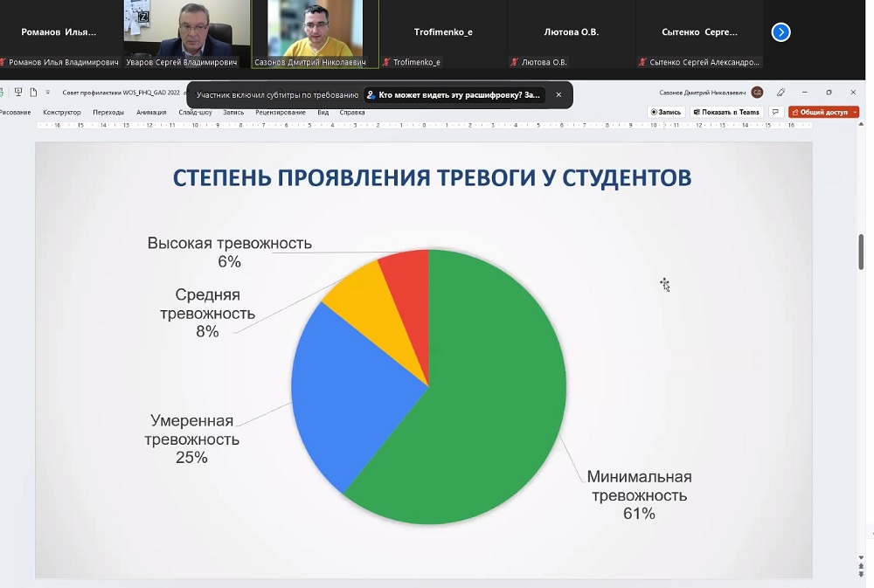This screenshot has width=874, height=588.
Task: Open the Рецензирование ribbon tab
Action: pos(281,112)
